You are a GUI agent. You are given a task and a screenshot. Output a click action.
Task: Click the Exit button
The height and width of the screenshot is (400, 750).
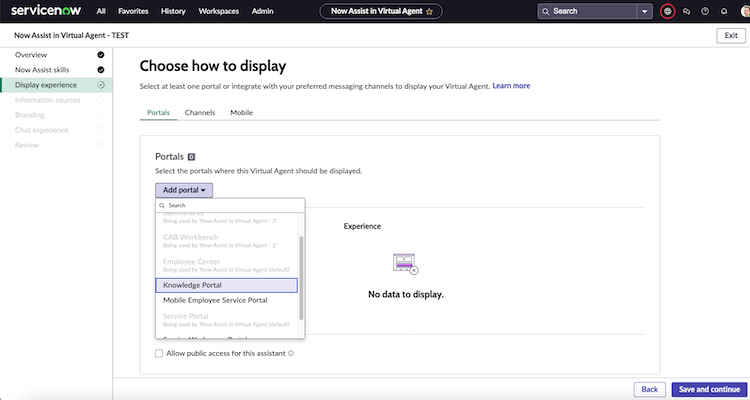point(731,35)
